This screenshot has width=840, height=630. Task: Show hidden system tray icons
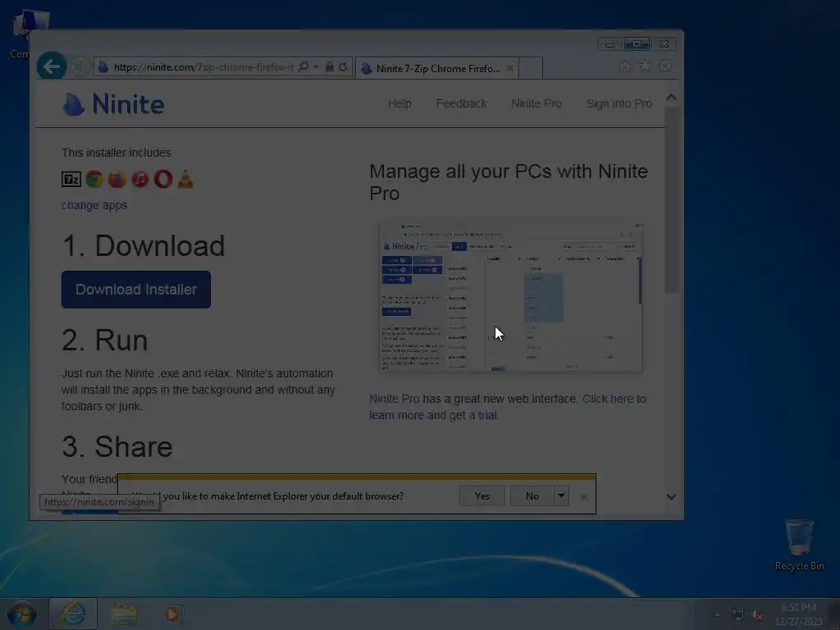coord(717,614)
